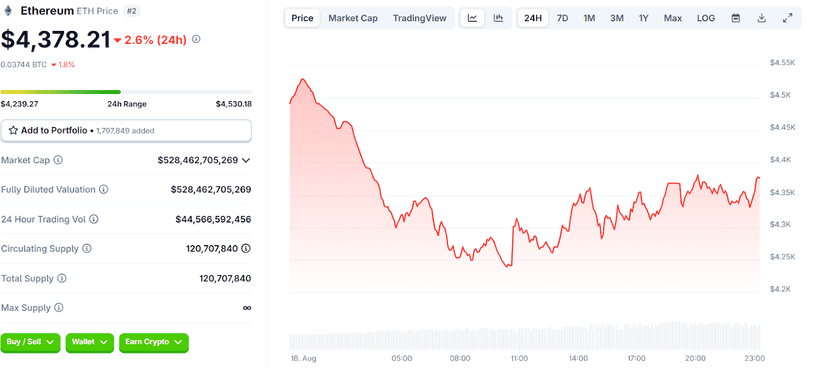Open the calendar date range picker
Screen dimensions: 825x368
(736, 18)
